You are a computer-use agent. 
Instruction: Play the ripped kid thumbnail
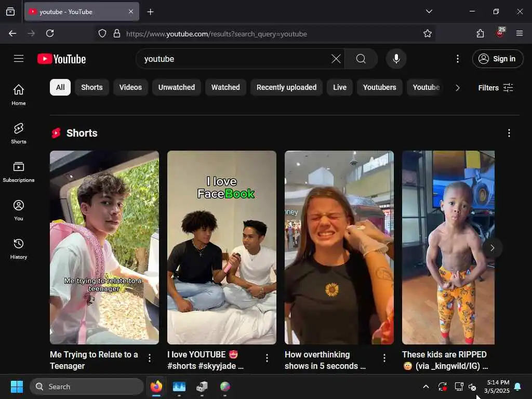tap(448, 247)
